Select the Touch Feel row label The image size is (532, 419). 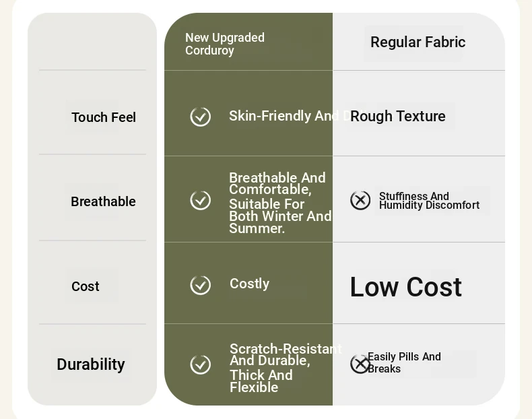104,117
